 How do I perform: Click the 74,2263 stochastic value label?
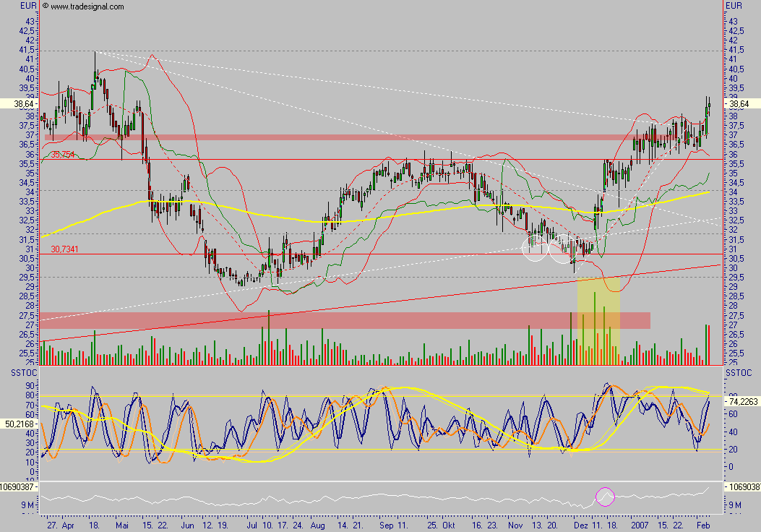point(742,400)
